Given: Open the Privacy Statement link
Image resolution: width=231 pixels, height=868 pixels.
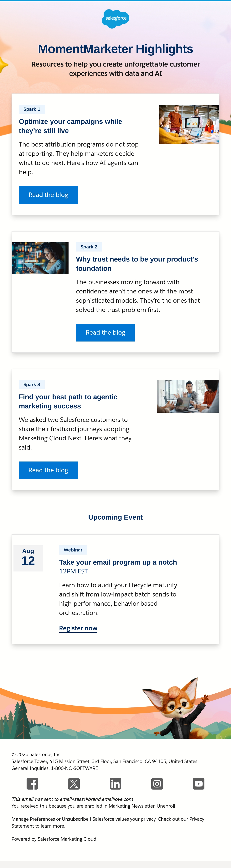Looking at the screenshot, I should click(197, 819).
